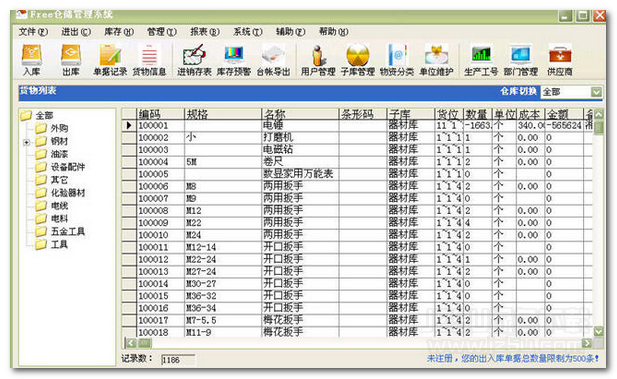Open 子库管理 sub-warehouse icon
The image size is (617, 379).
pyautogui.click(x=357, y=60)
